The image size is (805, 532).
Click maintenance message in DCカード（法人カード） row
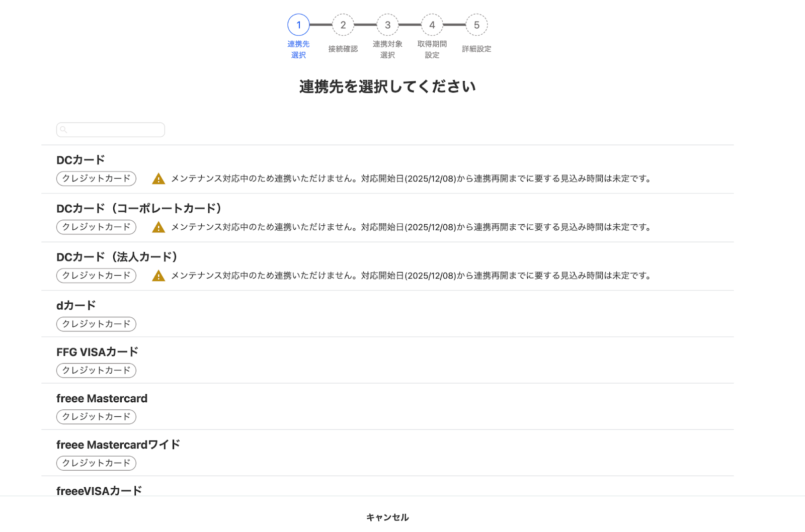pos(412,276)
